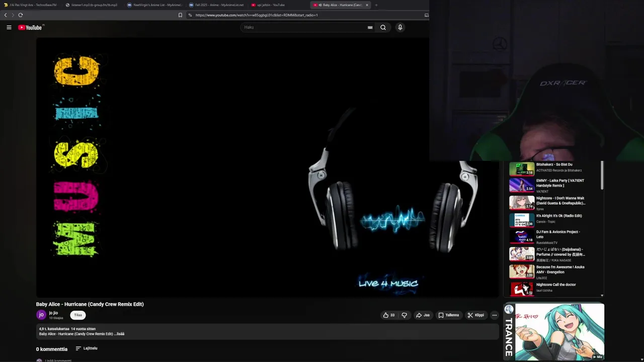Open Nightcore Call the doctor video

pyautogui.click(x=556, y=285)
